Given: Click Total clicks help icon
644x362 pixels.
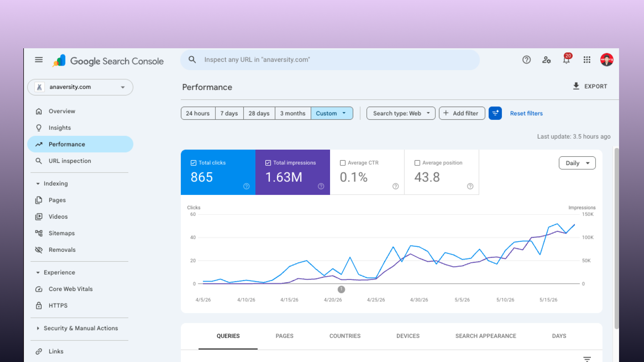Looking at the screenshot, I should point(246,186).
